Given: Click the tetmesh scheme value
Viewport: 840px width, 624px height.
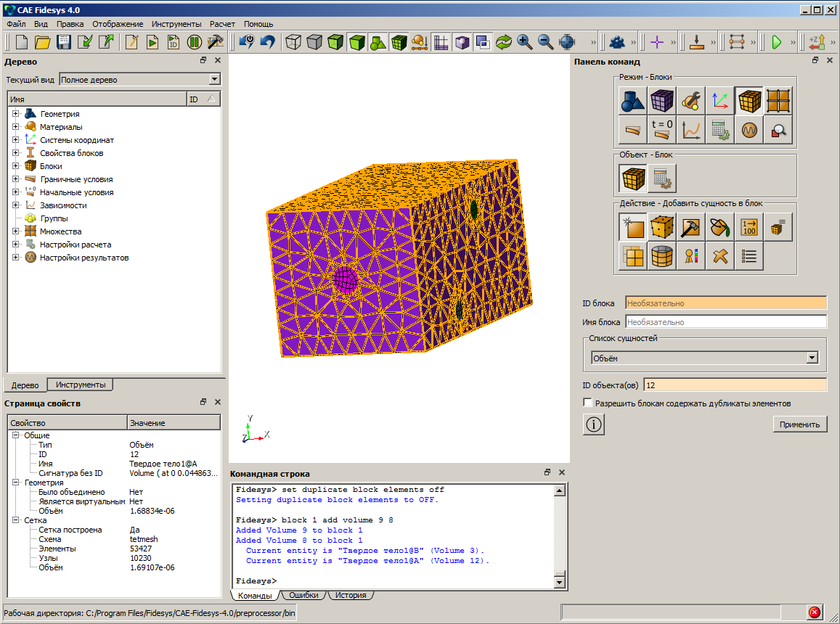Looking at the screenshot, I should (144, 539).
